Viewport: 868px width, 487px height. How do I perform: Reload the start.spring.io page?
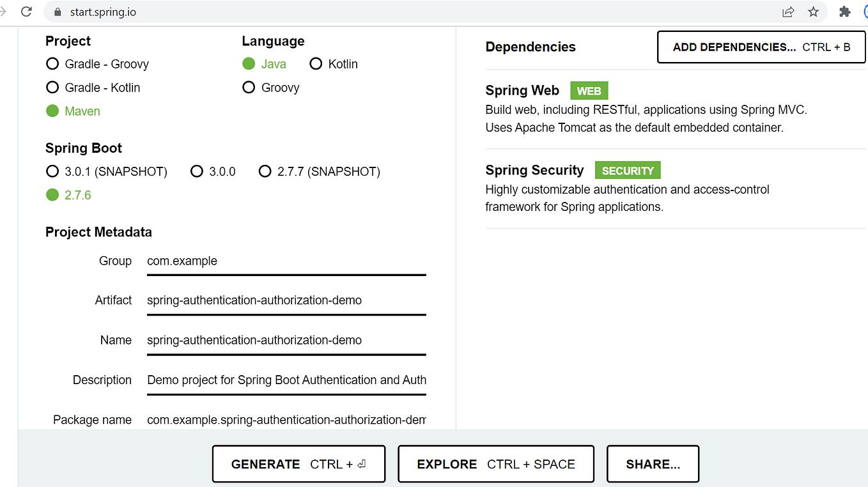coord(26,11)
